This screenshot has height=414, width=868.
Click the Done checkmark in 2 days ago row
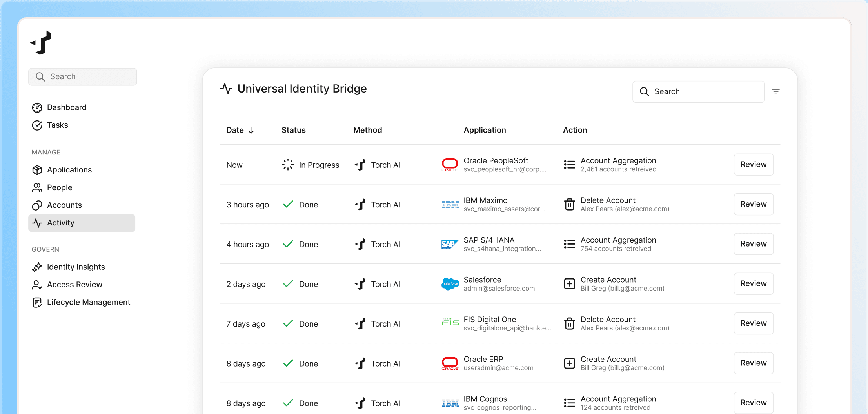(288, 284)
